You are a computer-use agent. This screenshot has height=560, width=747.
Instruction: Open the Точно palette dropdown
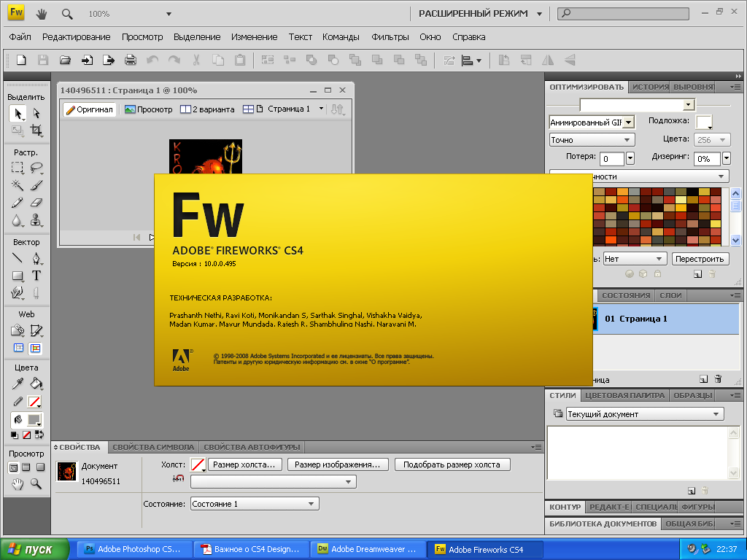(x=592, y=140)
